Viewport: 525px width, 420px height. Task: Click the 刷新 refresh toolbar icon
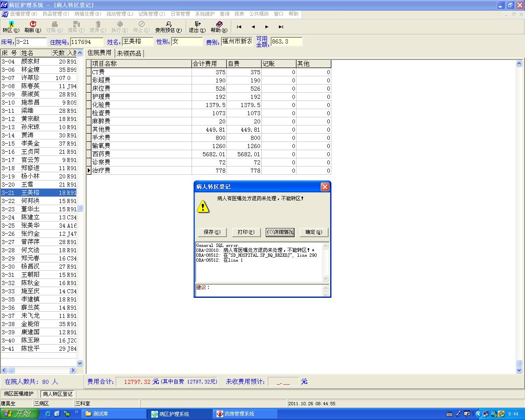(32, 27)
